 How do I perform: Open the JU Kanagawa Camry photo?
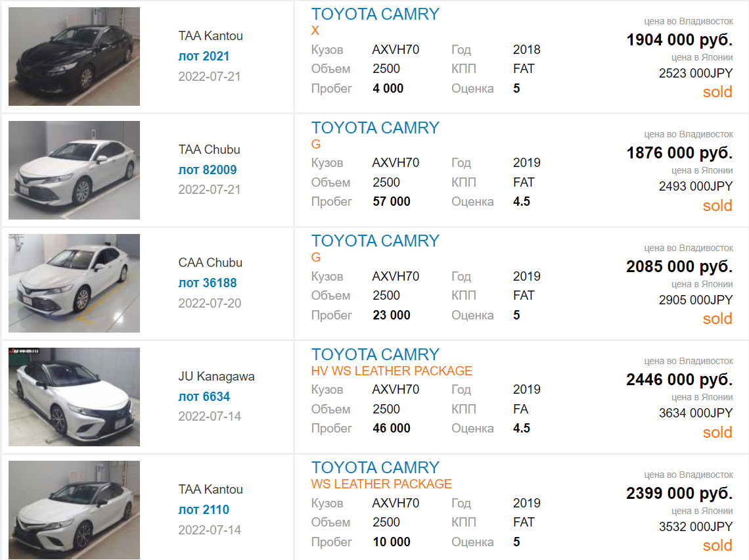[x=74, y=397]
